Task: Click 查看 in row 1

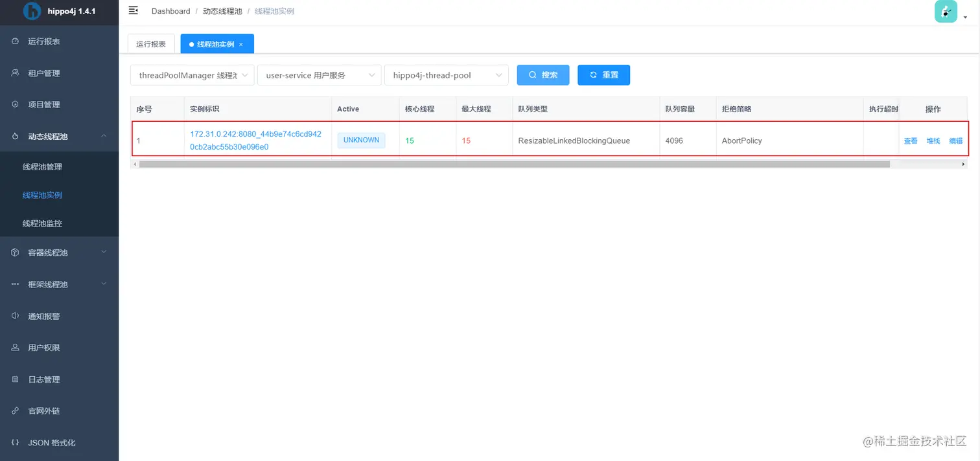Action: coord(911,141)
